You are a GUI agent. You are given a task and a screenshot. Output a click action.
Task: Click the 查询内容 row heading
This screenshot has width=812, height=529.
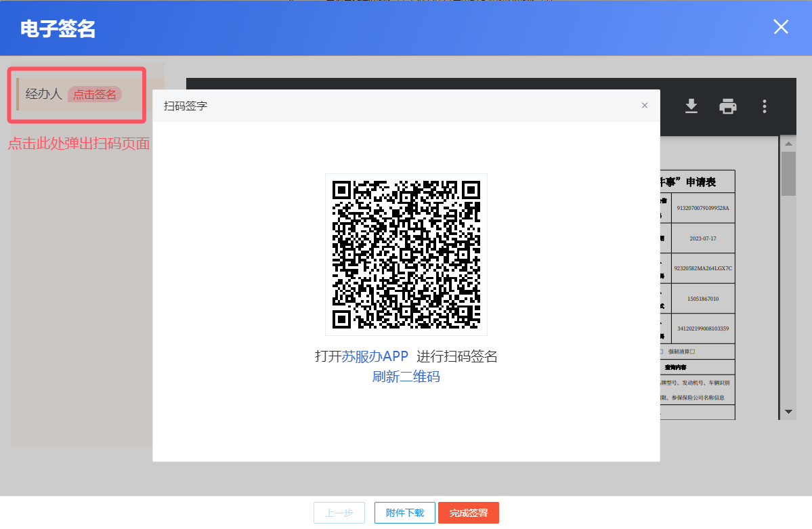[675, 367]
